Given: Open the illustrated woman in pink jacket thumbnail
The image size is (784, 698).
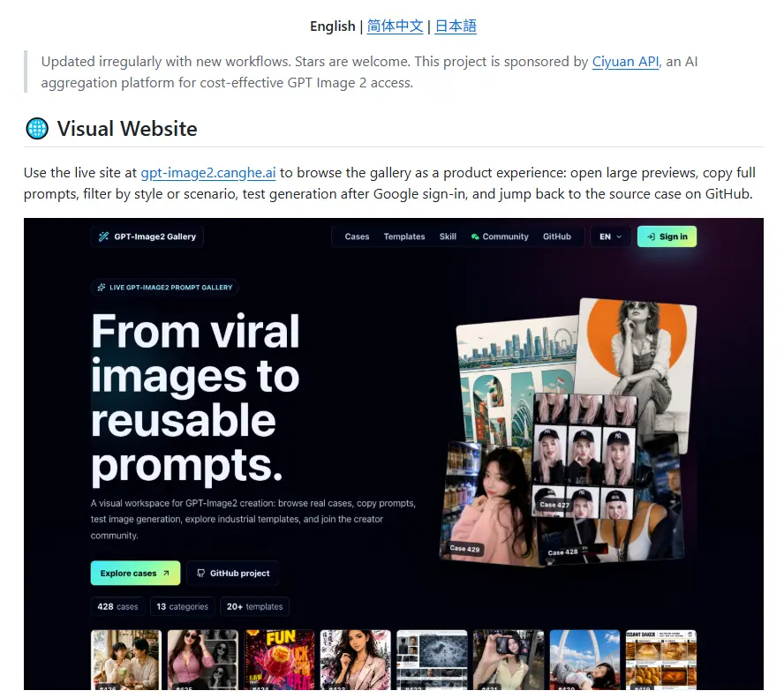Looking at the screenshot, I should click(356, 659).
